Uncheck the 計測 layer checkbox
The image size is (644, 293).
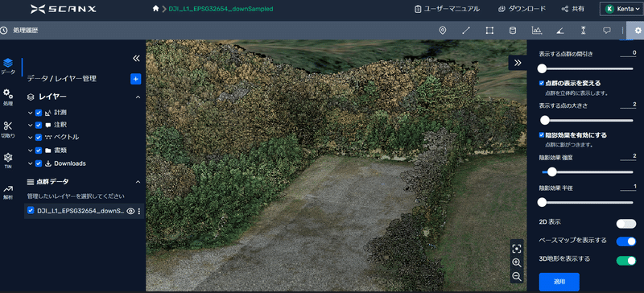tap(39, 113)
